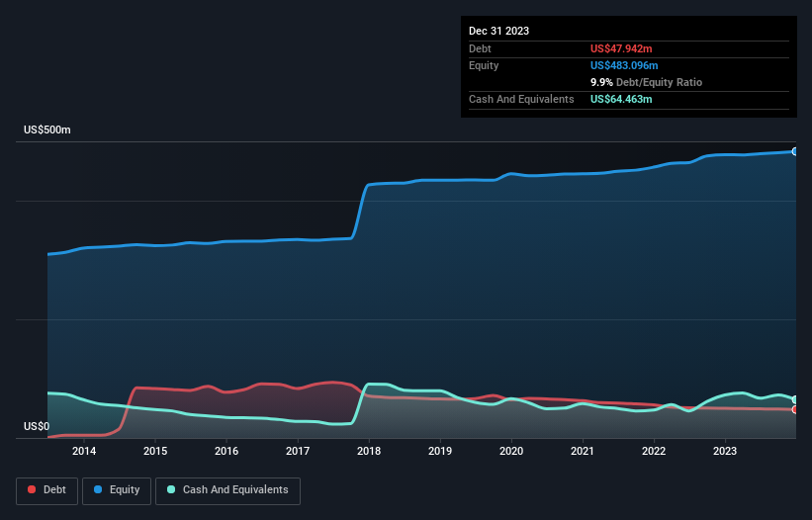Click the 2019 x-axis year label
The height and width of the screenshot is (520, 812).
(440, 451)
